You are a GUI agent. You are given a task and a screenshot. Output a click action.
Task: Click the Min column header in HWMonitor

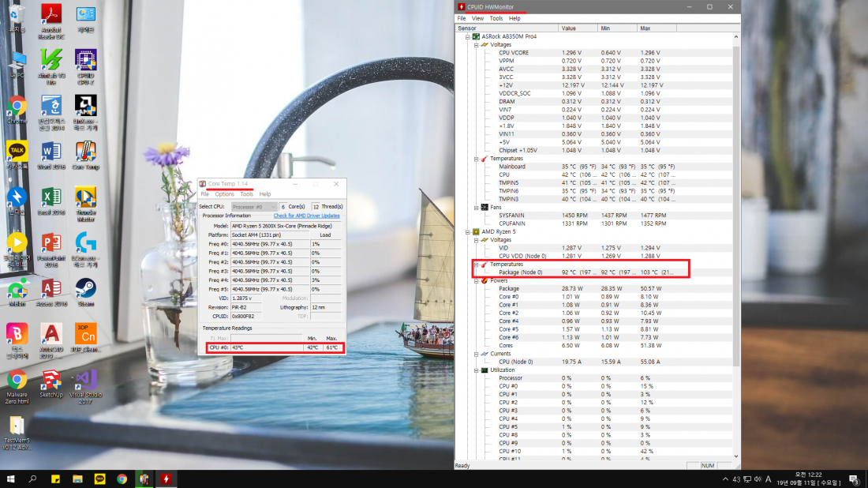pos(617,28)
